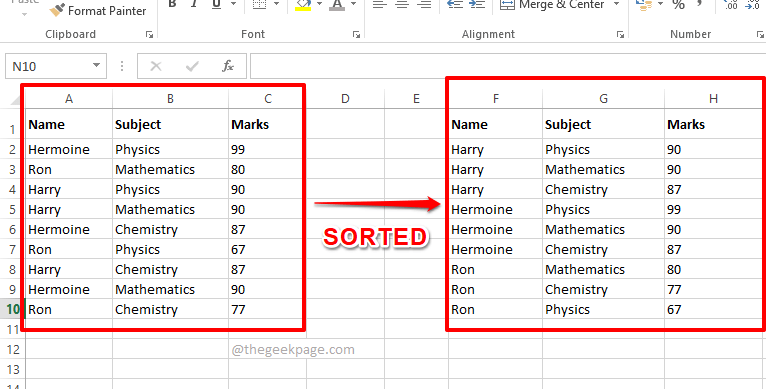766x389 pixels.
Task: Apply the yellow fill color bucket
Action: [303, 5]
